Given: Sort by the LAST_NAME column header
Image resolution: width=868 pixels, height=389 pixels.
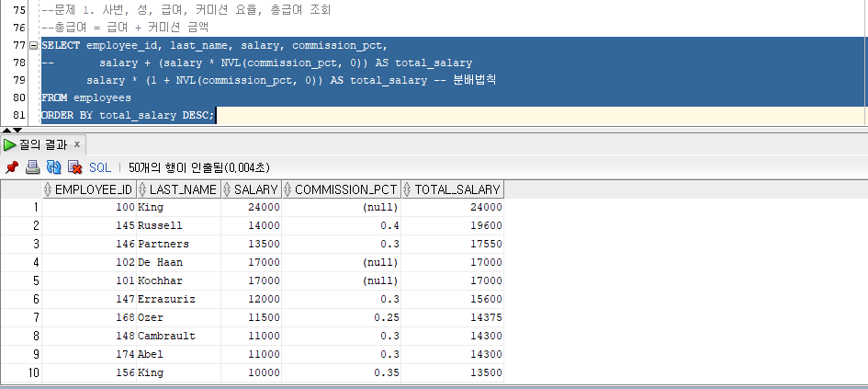Looking at the screenshot, I should (x=178, y=189).
